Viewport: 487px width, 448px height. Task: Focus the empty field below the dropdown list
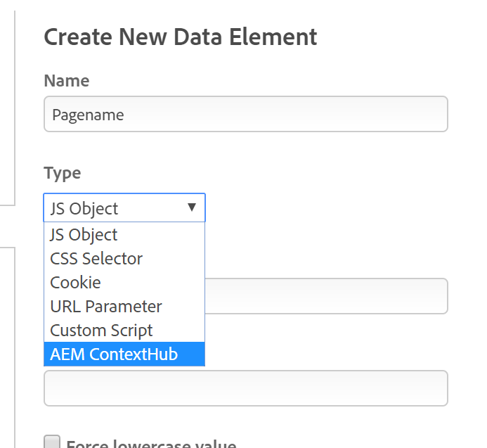pos(245,388)
